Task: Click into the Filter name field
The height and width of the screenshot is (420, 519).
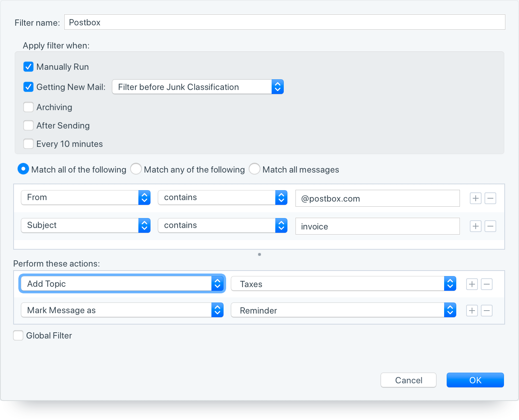Action: (x=284, y=22)
